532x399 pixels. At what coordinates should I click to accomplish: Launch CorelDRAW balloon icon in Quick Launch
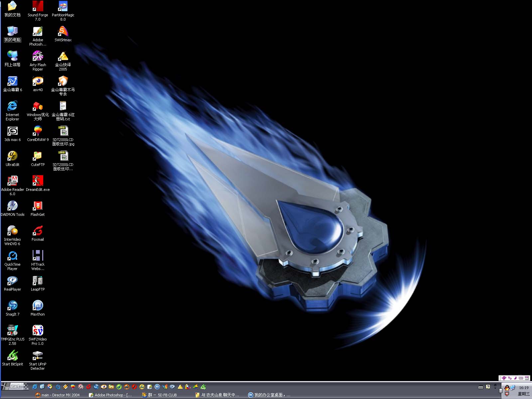click(x=73, y=387)
